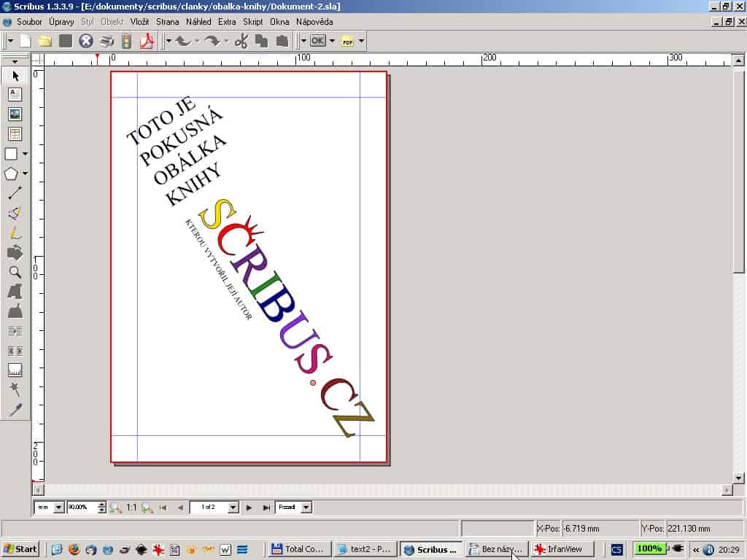Paste from clipboard with the paste icon
The width and height of the screenshot is (747, 560).
(x=282, y=42)
